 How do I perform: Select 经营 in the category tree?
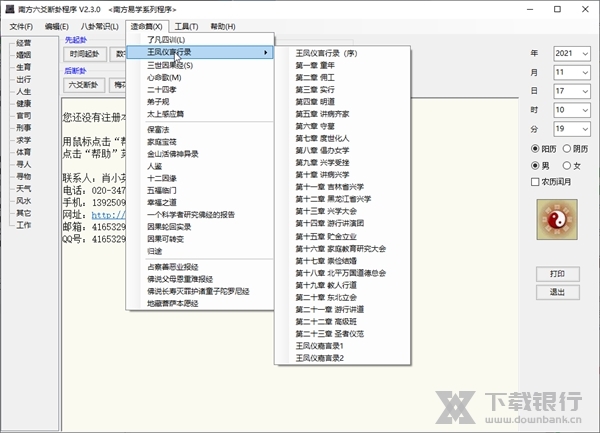click(24, 43)
